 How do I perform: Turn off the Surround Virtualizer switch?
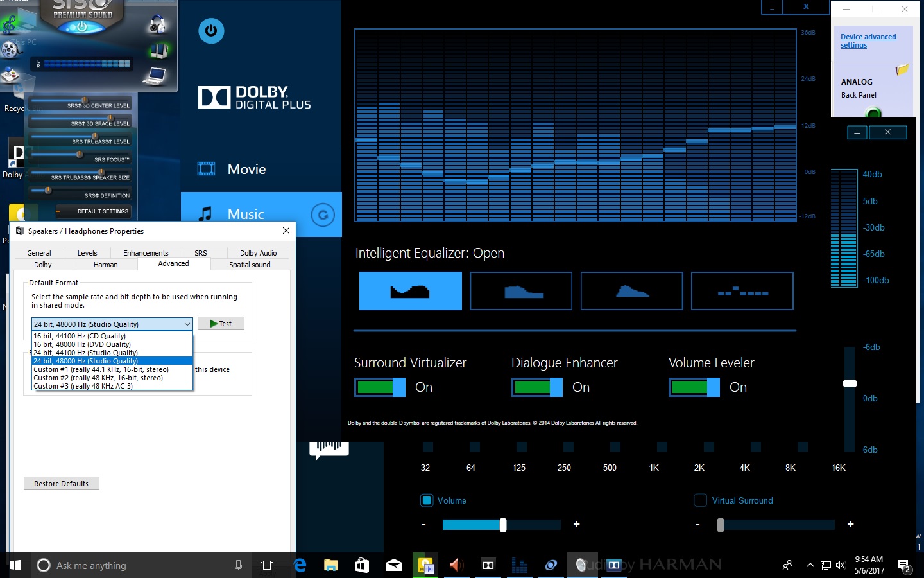(x=380, y=387)
